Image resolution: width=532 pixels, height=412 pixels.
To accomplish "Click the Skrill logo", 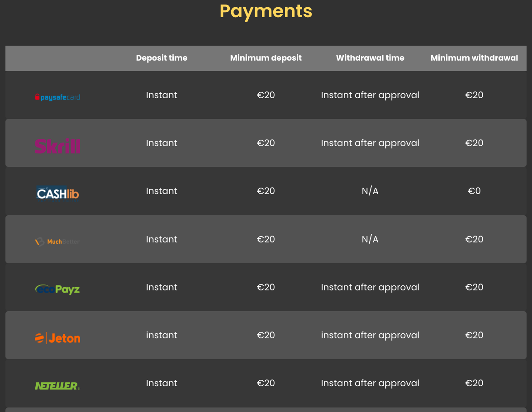I will (x=58, y=146).
